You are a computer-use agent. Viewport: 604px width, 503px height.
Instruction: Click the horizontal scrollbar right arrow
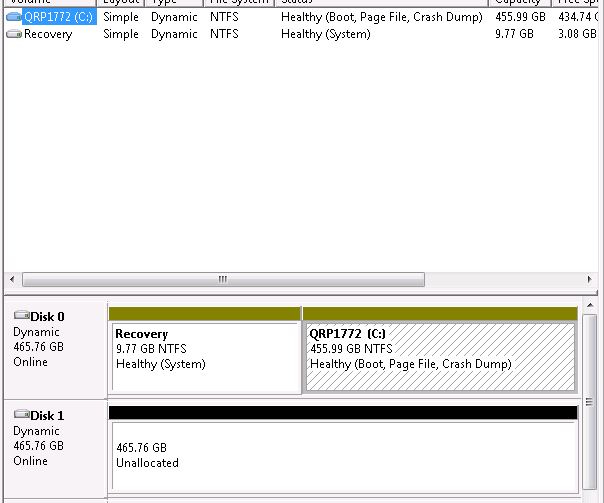[589, 280]
